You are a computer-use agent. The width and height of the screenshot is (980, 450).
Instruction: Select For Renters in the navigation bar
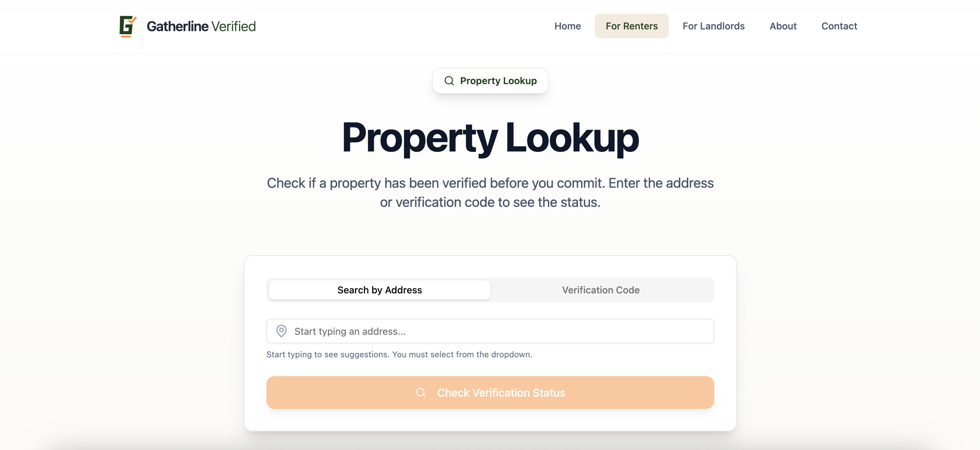point(631,26)
